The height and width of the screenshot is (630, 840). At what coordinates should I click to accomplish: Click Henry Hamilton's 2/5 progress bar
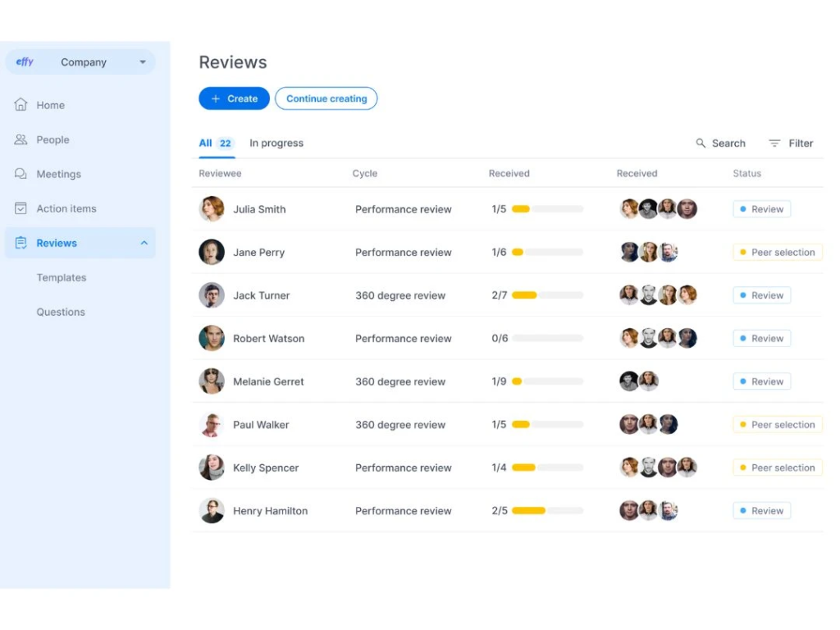click(547, 511)
